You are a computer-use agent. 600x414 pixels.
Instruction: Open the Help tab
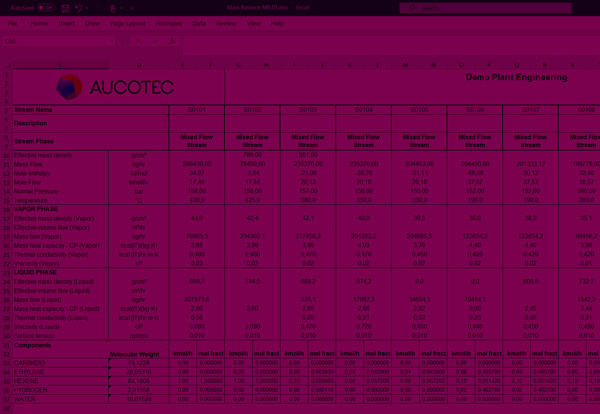(x=277, y=23)
